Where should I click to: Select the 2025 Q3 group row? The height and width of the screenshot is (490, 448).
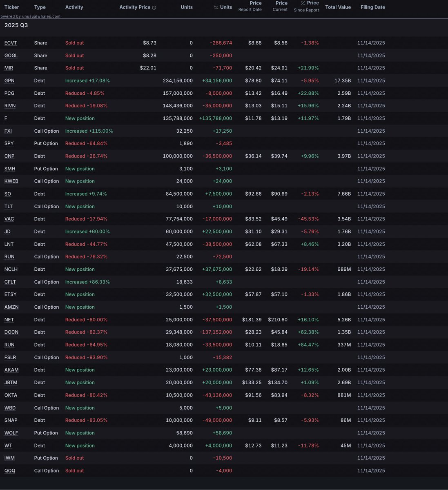pyautogui.click(x=224, y=25)
